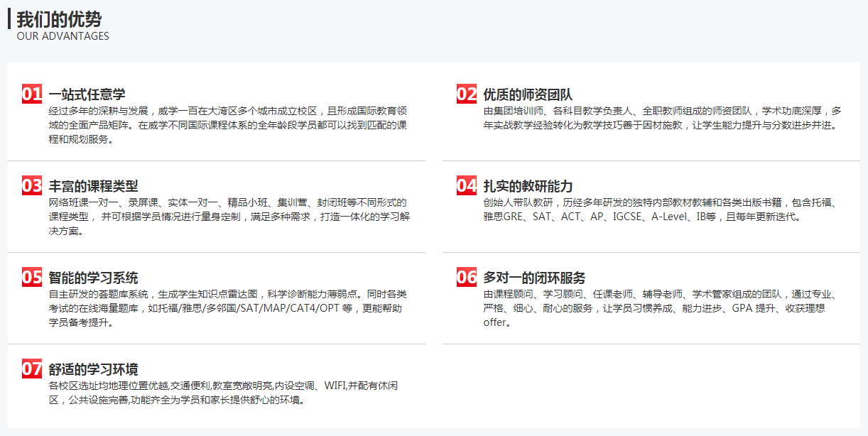
Task: Click the paragraph starting 网络班课一对一
Action: pos(229,217)
